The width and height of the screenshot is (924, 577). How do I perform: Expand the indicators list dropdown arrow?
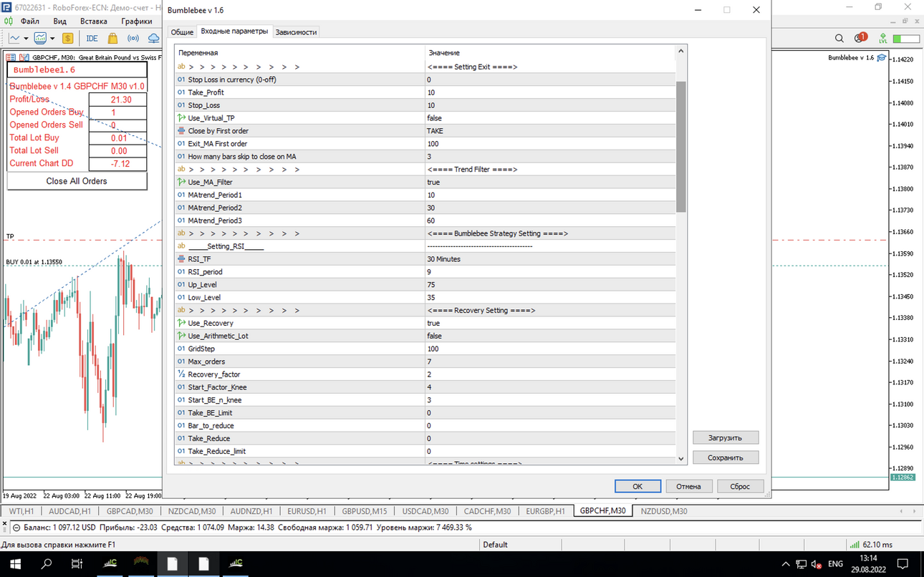52,39
